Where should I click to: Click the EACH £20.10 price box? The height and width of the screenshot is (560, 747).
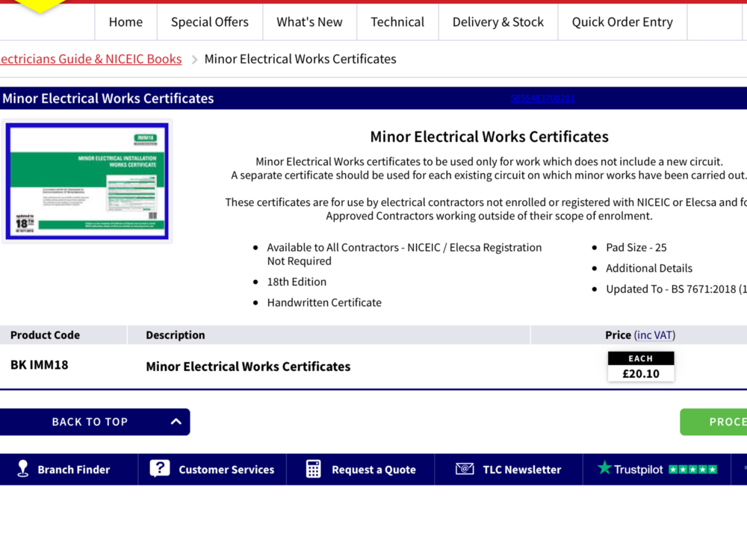tap(641, 366)
